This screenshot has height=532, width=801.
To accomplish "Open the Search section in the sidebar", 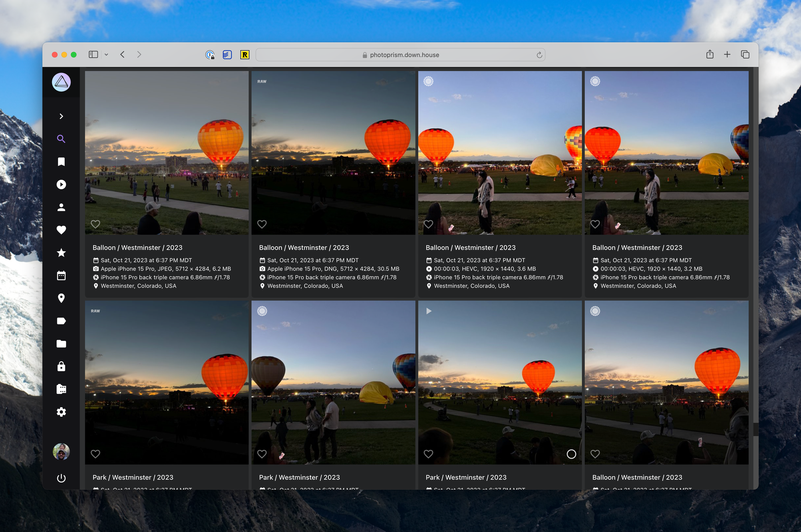I will 61,139.
